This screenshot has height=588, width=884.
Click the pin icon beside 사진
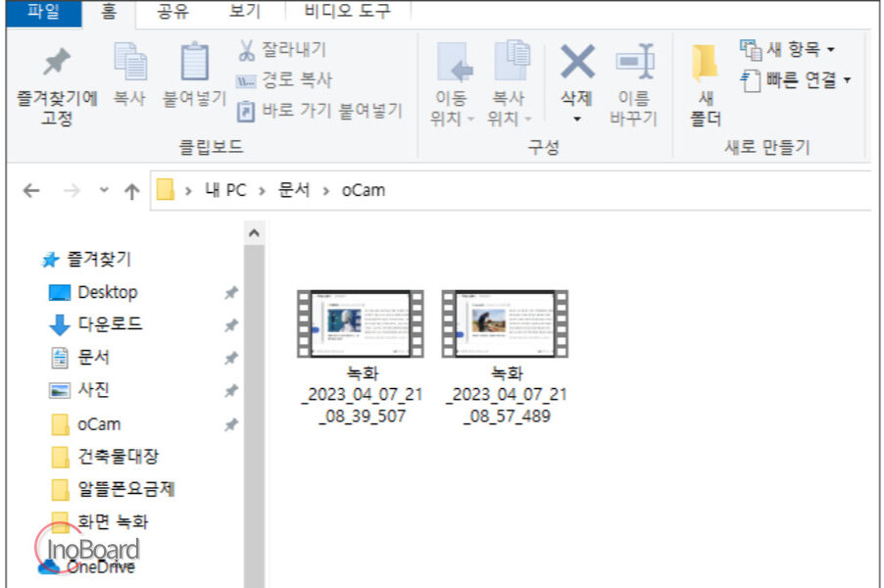tap(230, 391)
